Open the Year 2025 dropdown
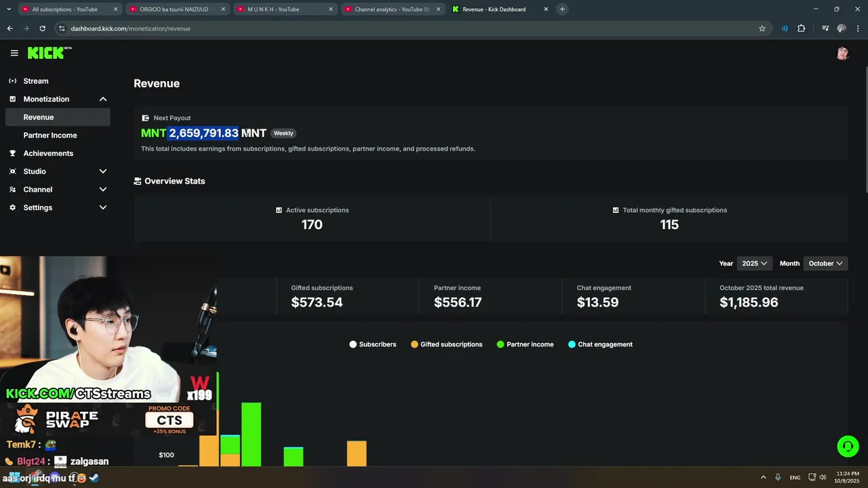The height and width of the screenshot is (488, 868). click(x=754, y=263)
